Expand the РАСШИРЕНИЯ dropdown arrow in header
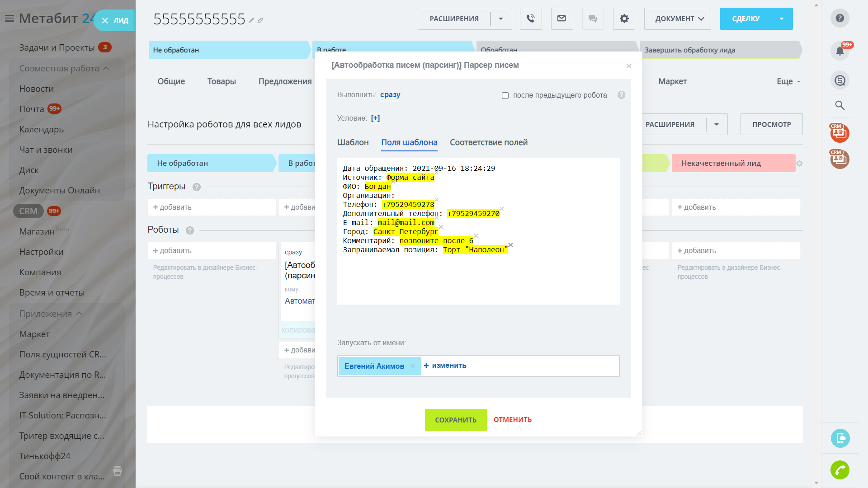The width and height of the screenshot is (868, 488). tap(501, 19)
